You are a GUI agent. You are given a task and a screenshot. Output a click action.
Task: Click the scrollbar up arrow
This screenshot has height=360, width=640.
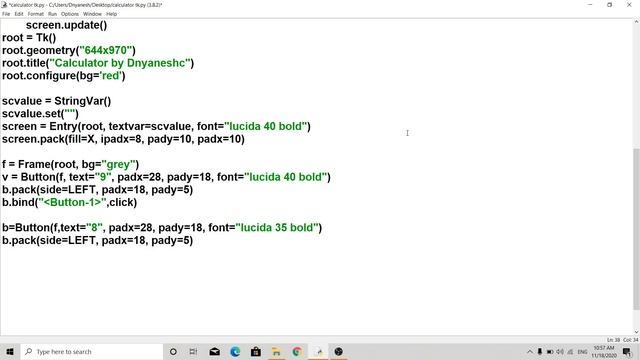click(x=636, y=22)
